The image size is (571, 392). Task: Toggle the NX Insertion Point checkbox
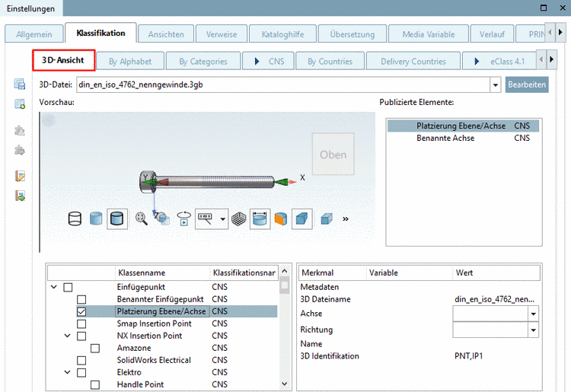(x=81, y=336)
